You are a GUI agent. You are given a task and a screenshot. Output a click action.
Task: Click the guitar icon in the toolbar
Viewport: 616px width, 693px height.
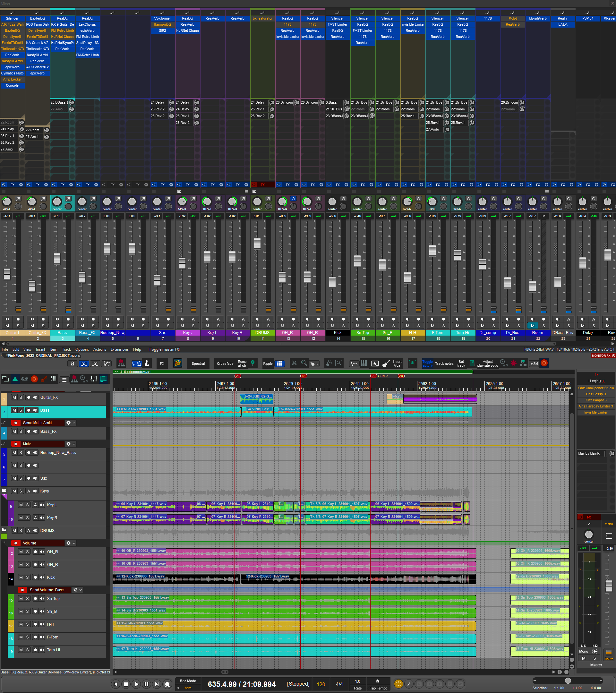click(386, 364)
